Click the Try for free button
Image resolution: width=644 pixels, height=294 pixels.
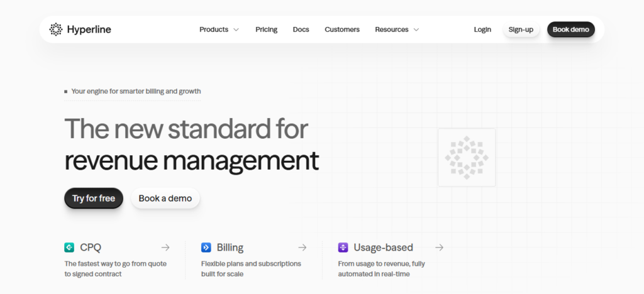94,199
